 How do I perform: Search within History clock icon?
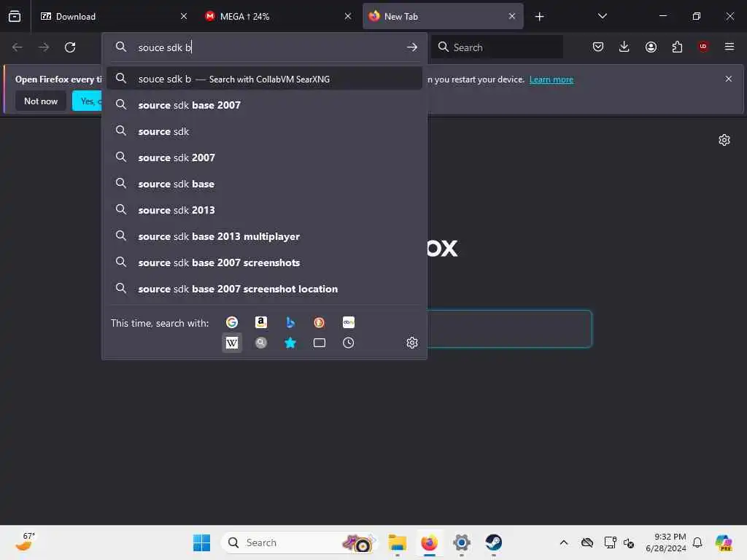[x=348, y=343]
